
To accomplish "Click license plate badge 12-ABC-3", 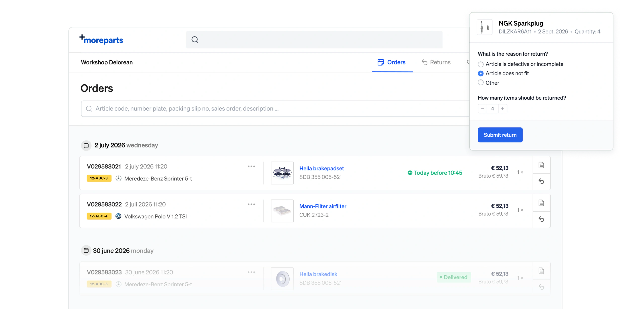I will (99, 178).
